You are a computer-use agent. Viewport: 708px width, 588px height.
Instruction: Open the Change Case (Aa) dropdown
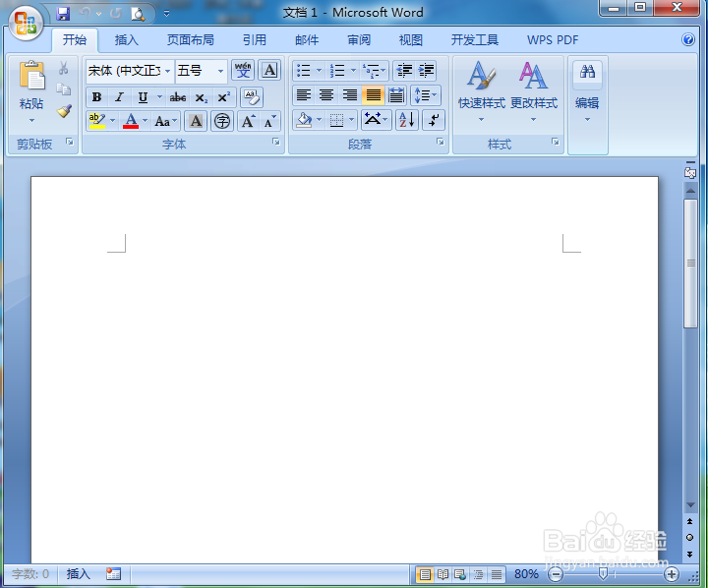pyautogui.click(x=166, y=121)
